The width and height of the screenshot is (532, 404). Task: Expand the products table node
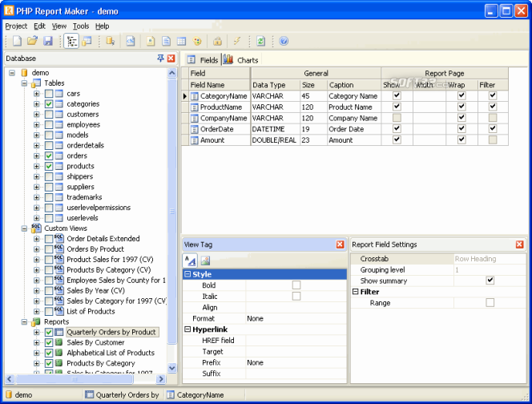pyautogui.click(x=36, y=166)
